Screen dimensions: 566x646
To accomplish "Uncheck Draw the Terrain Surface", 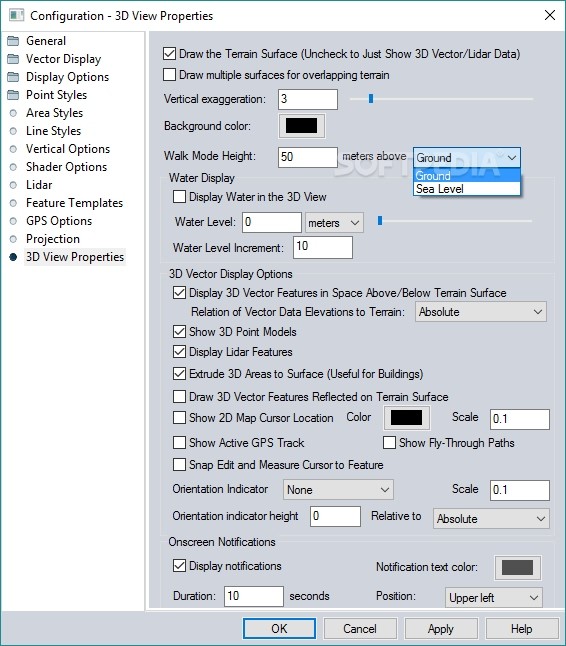I will pos(169,54).
